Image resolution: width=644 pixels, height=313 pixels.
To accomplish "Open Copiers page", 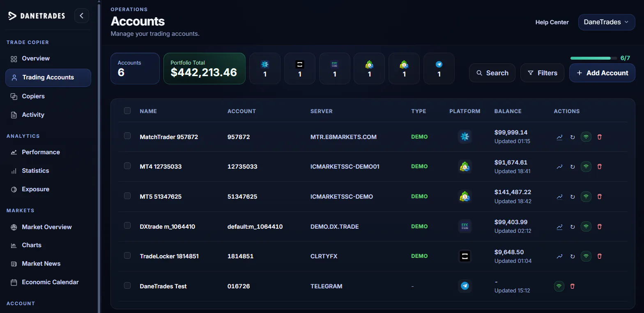I will pyautogui.click(x=48, y=96).
